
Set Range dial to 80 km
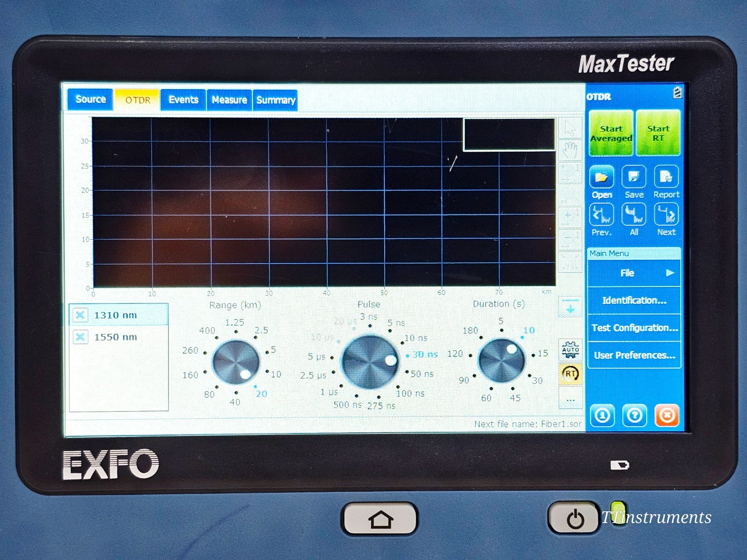[209, 394]
